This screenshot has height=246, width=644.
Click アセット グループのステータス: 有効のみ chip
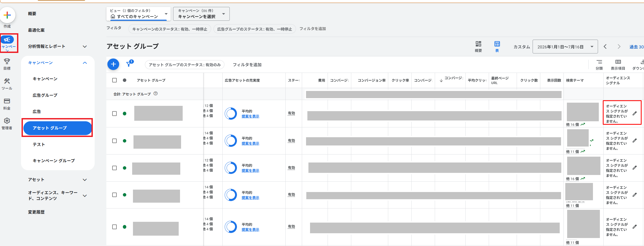pyautogui.click(x=185, y=65)
